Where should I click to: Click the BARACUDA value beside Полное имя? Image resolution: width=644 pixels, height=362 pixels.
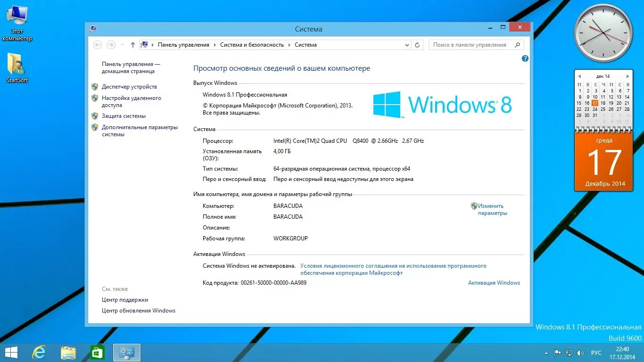click(x=288, y=217)
